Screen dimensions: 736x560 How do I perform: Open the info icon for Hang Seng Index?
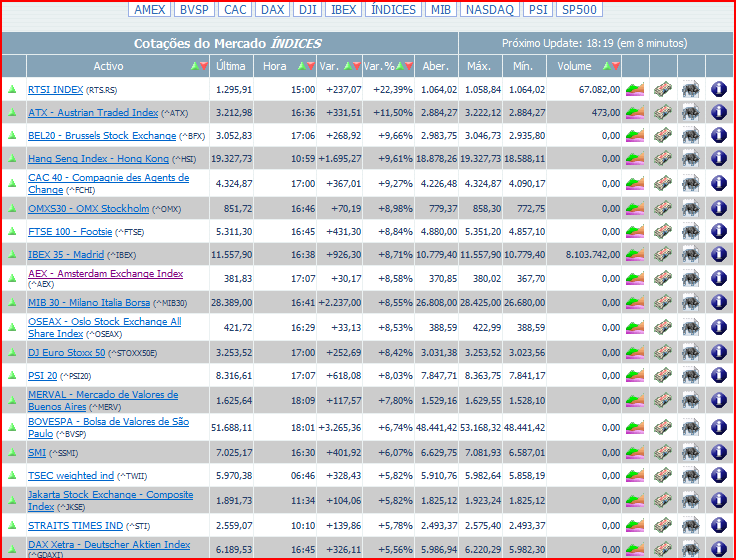point(718,159)
